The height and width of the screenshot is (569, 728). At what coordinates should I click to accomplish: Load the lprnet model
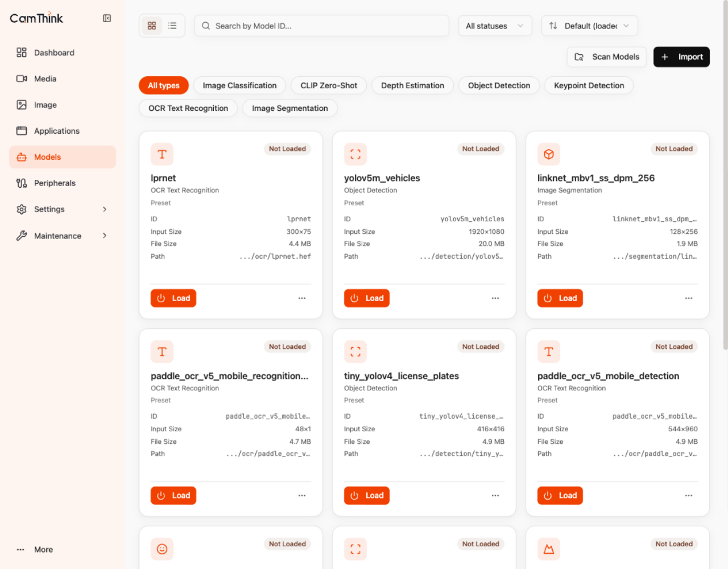tap(173, 298)
